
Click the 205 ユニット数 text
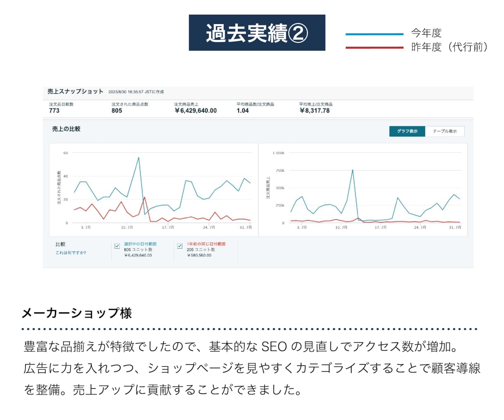(x=201, y=250)
